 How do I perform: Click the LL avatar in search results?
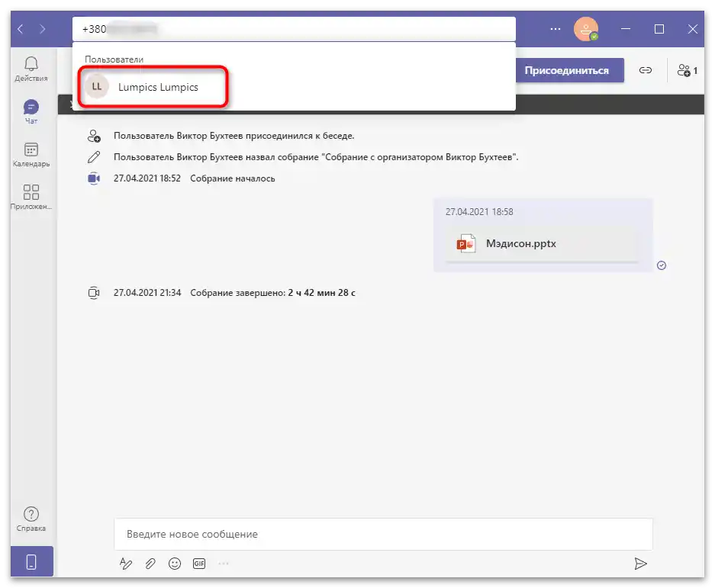(x=97, y=87)
